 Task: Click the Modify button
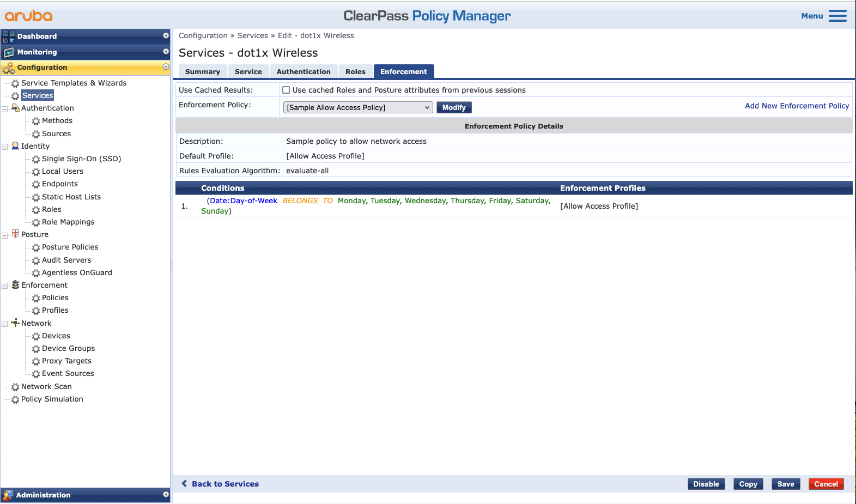[454, 107]
